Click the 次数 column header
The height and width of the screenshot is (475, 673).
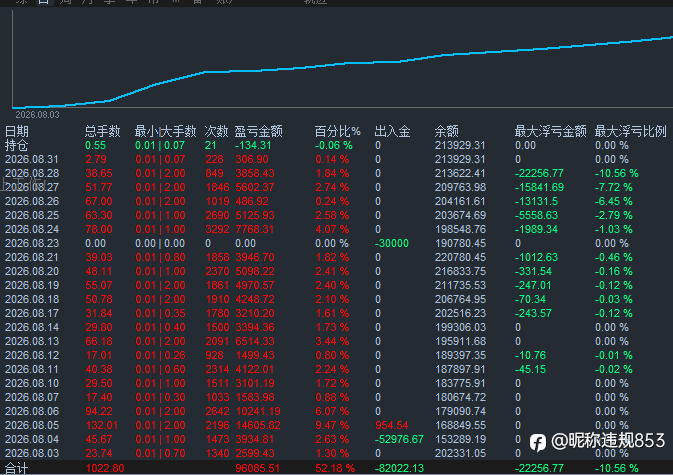[x=216, y=131]
